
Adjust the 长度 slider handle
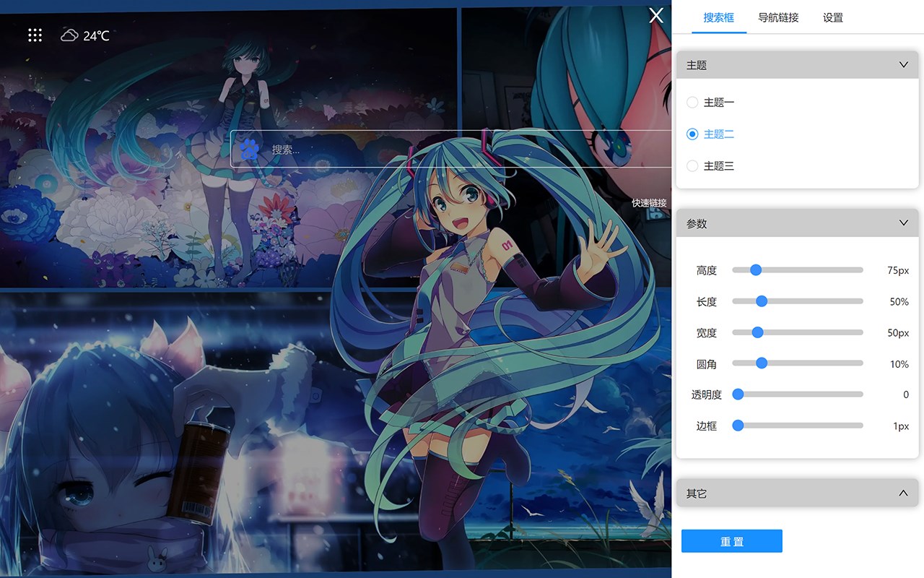[x=762, y=301]
